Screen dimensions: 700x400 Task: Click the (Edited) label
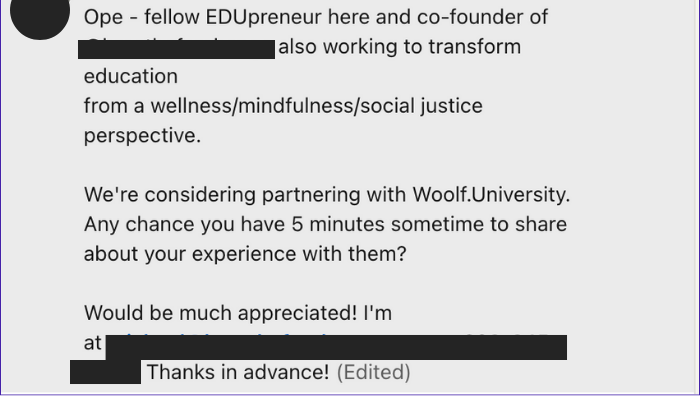(x=374, y=373)
